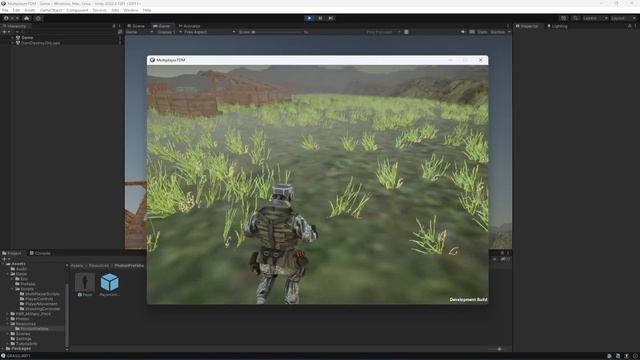Click Assets in the breadcrumb path
640x360 pixels.
point(77,266)
